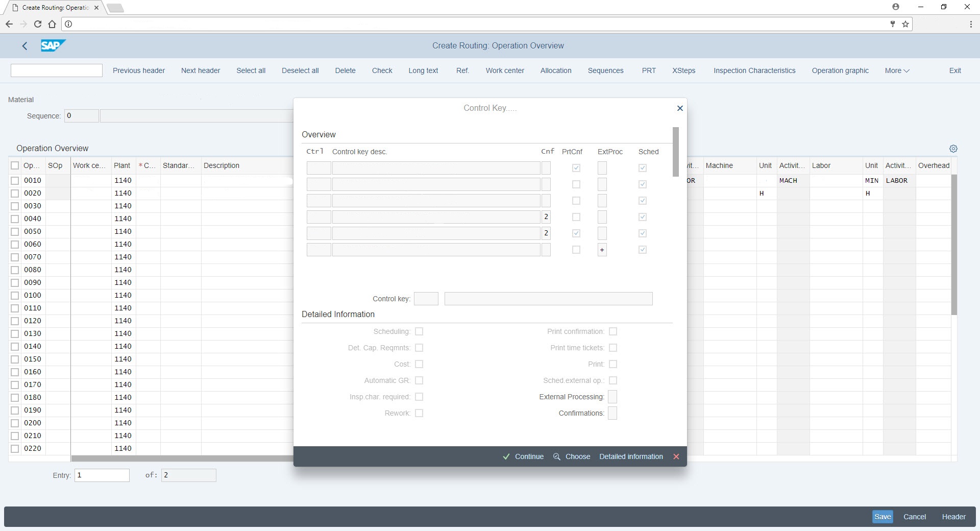Click Check in toolbar
This screenshot has width=980, height=531.
tap(382, 70)
